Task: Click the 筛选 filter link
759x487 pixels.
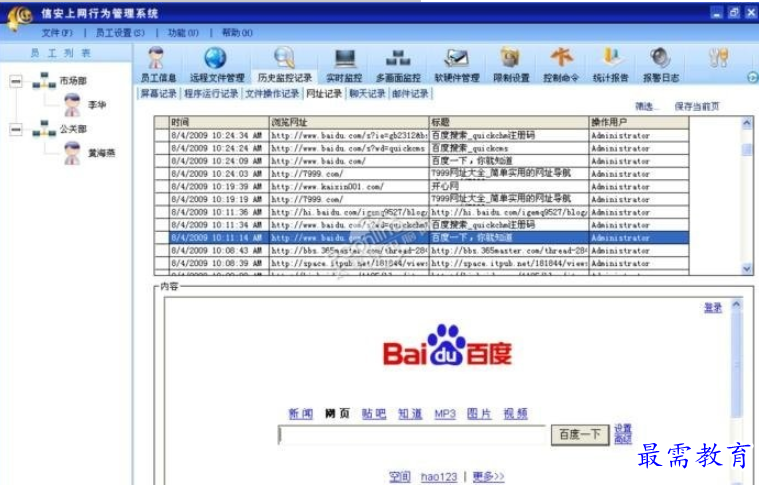Action: (646, 107)
